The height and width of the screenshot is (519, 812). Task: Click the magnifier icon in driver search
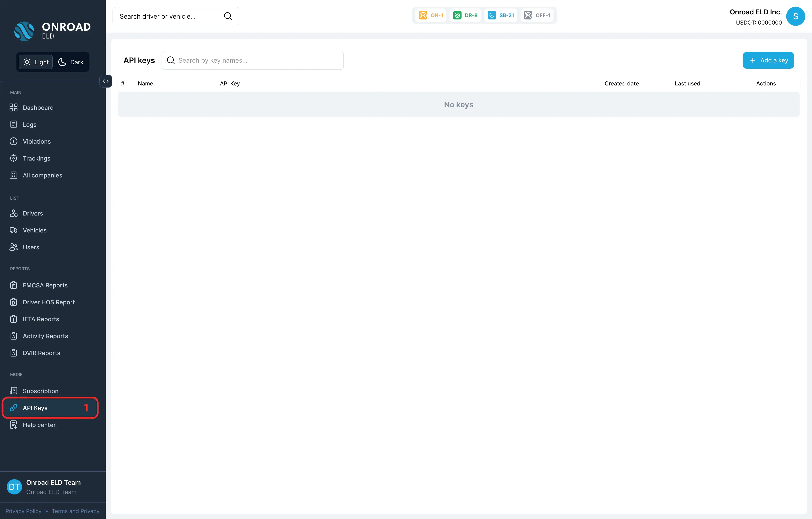pos(228,16)
